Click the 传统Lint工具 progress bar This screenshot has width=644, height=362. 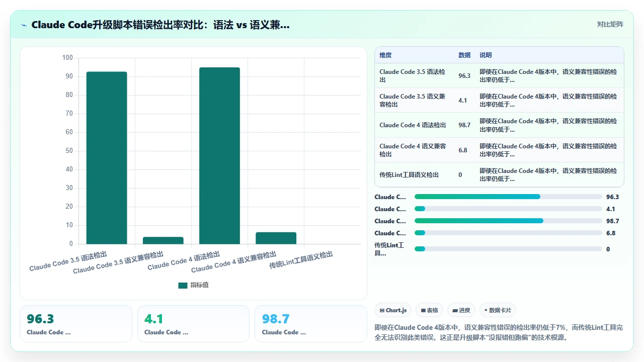(x=508, y=249)
